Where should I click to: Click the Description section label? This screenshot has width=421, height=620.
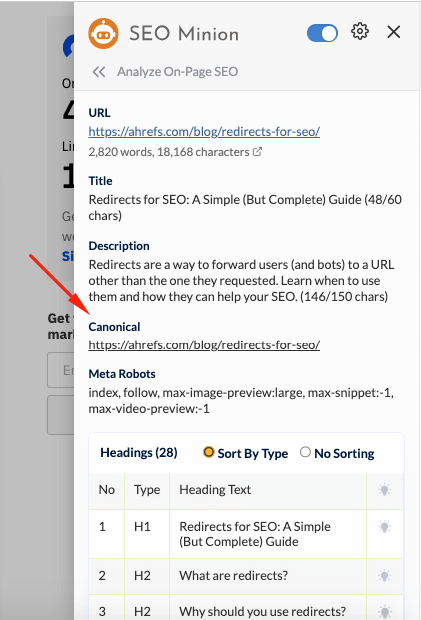point(119,246)
